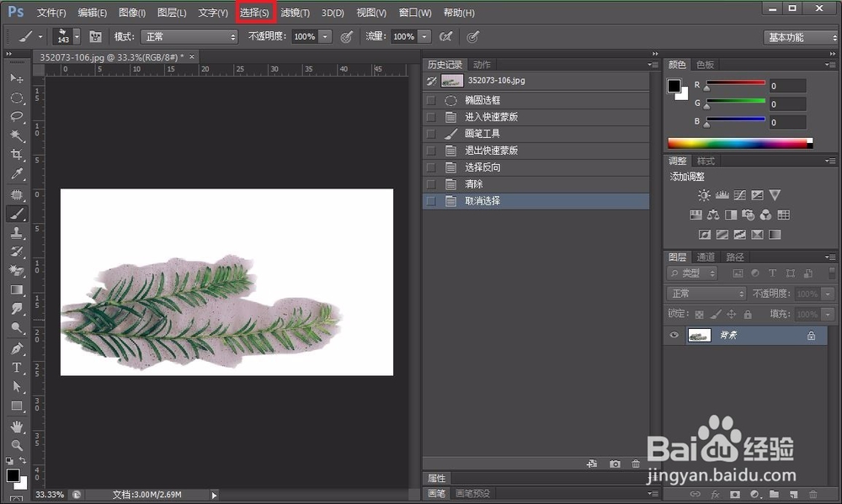Select the Magic Wand tool

(x=17, y=135)
